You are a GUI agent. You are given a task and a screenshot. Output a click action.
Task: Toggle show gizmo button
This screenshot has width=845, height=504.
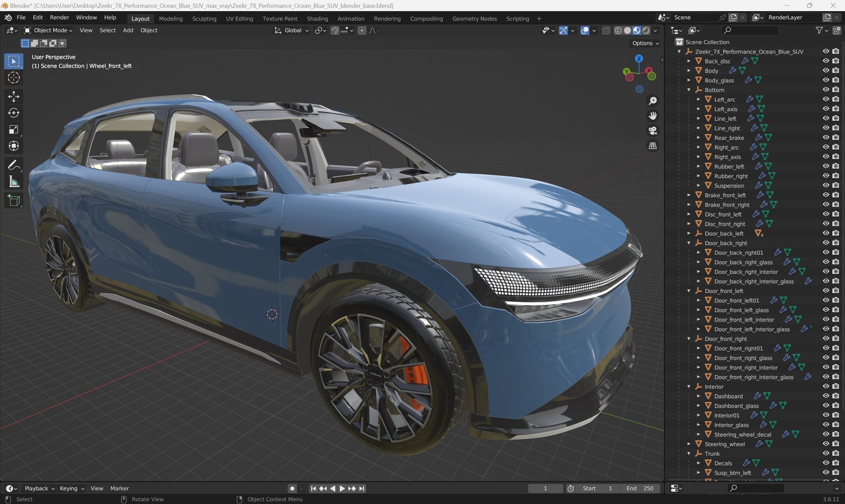(563, 30)
